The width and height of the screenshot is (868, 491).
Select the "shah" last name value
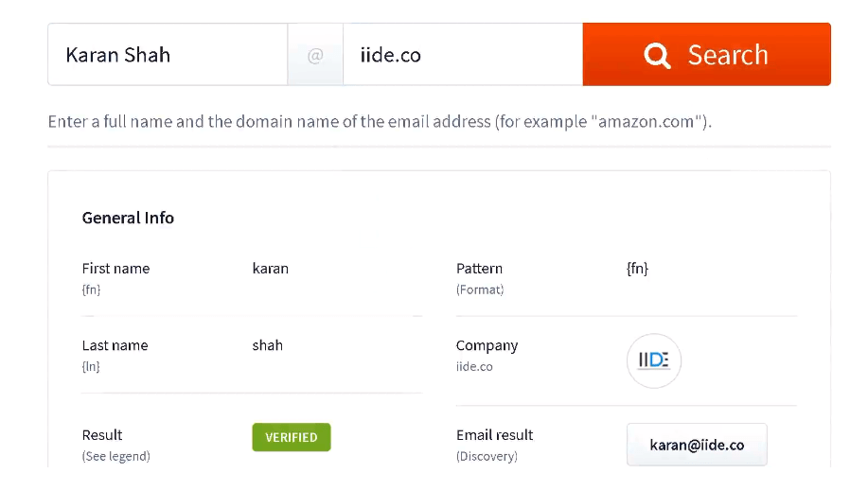point(268,345)
